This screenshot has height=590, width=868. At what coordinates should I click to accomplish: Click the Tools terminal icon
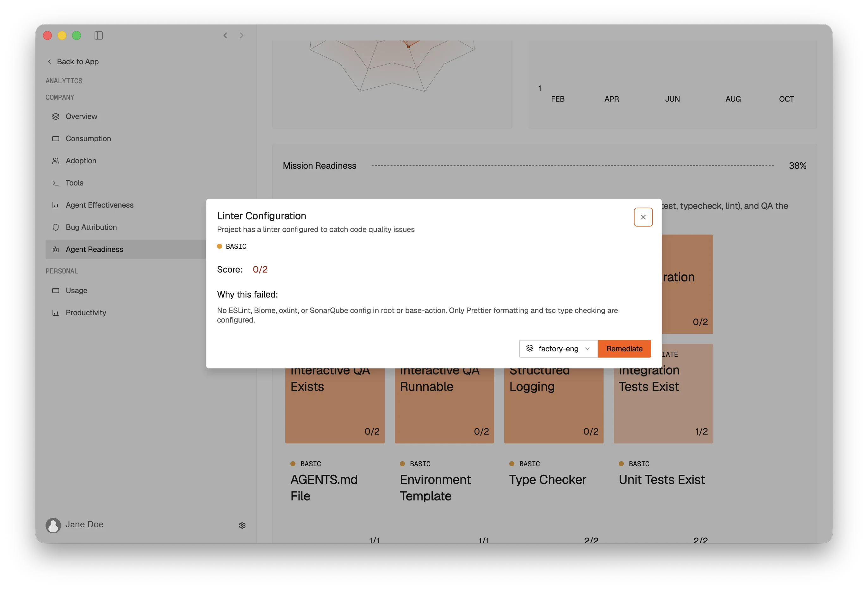tap(56, 183)
